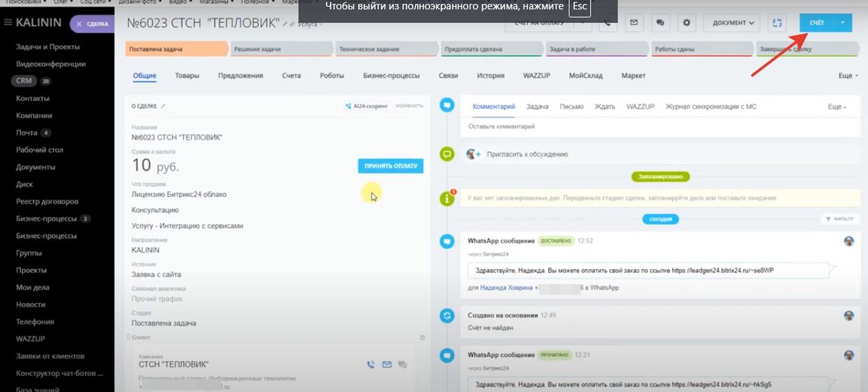Click company name СТСН "ТЕПЛОВИК" in Клиент block

(x=174, y=364)
